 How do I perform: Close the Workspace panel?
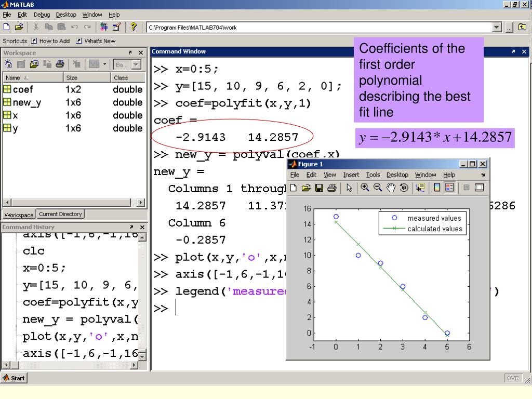point(141,52)
